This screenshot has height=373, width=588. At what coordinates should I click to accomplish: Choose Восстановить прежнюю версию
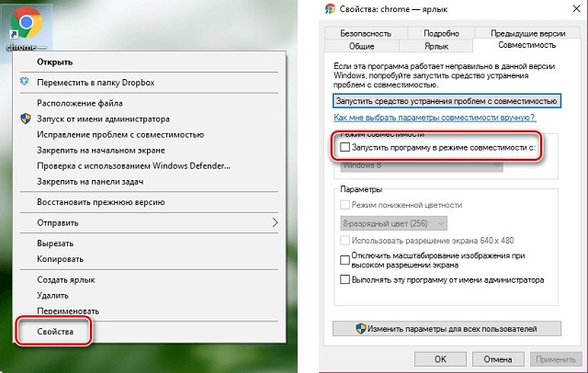click(149, 202)
